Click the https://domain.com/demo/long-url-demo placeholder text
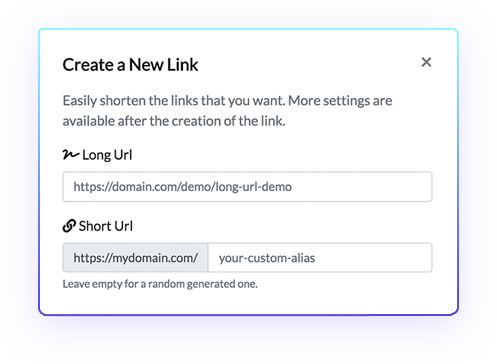The width and height of the screenshot is (497, 364). (183, 187)
